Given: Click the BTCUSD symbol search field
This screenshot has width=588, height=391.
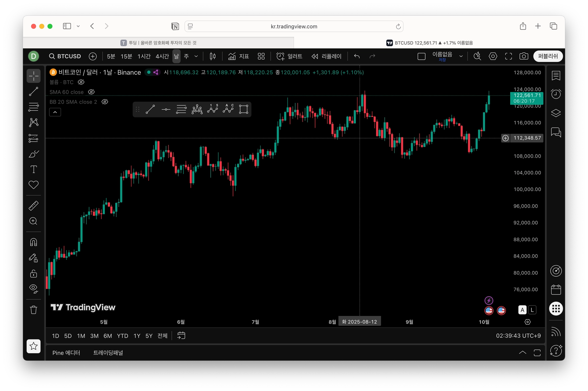Looking at the screenshot, I should click(65, 56).
